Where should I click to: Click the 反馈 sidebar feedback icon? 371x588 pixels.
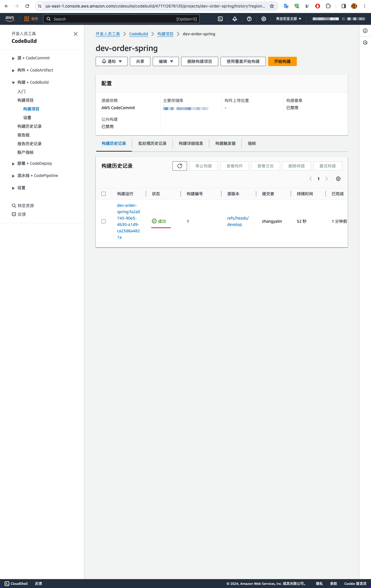point(14,214)
